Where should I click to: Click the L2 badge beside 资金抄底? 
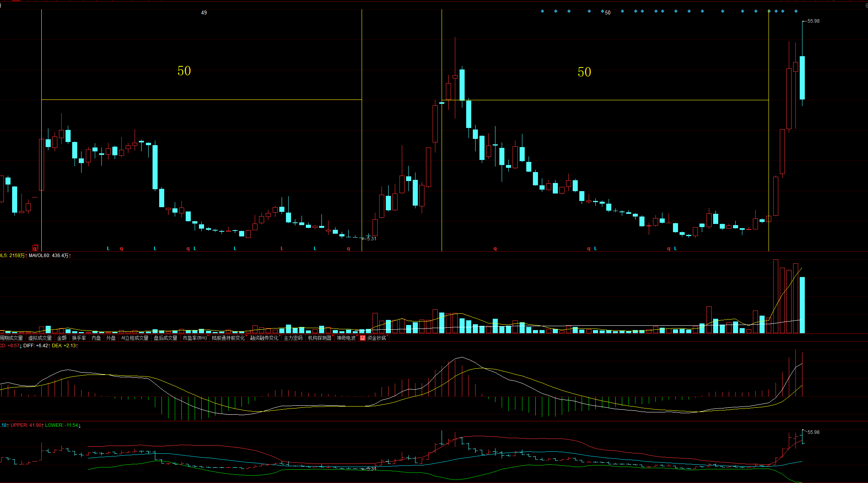coord(362,338)
